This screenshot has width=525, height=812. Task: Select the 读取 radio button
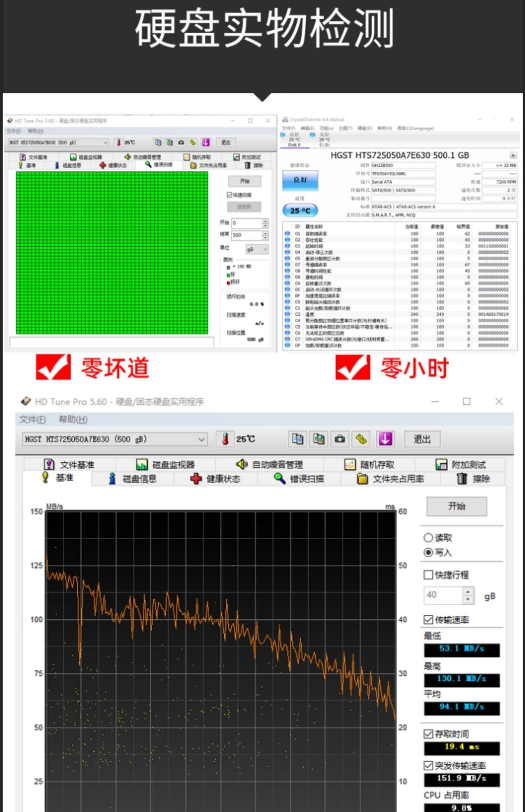[x=428, y=537]
